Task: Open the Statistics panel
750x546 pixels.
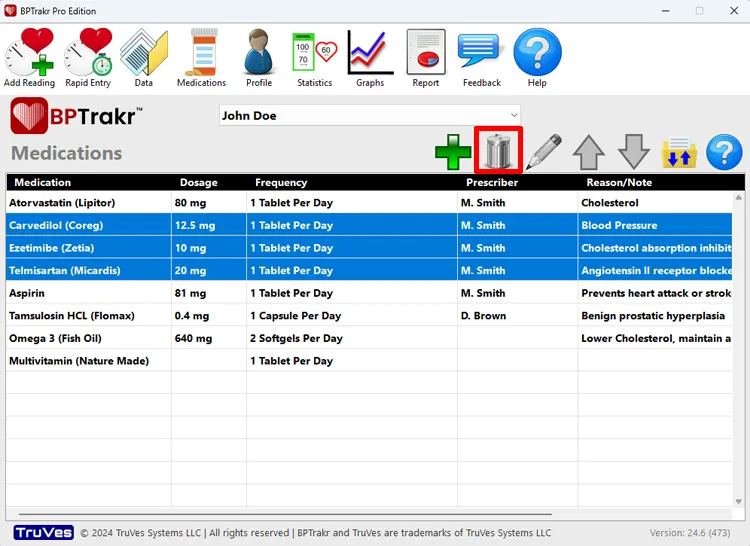Action: click(314, 58)
